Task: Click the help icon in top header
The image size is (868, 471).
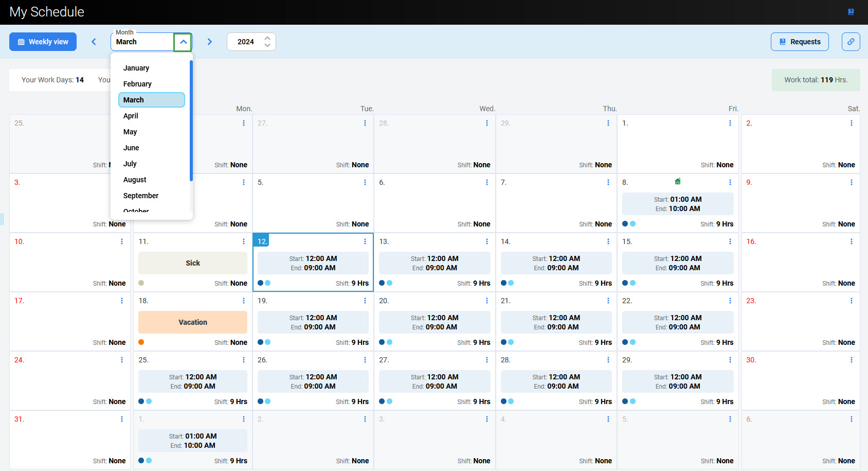Action: pos(851,12)
